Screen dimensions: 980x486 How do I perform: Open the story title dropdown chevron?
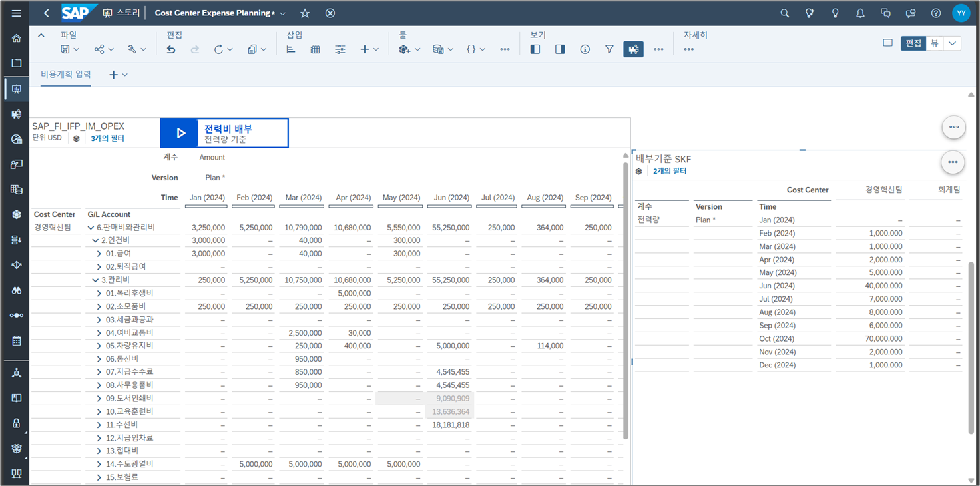click(283, 13)
